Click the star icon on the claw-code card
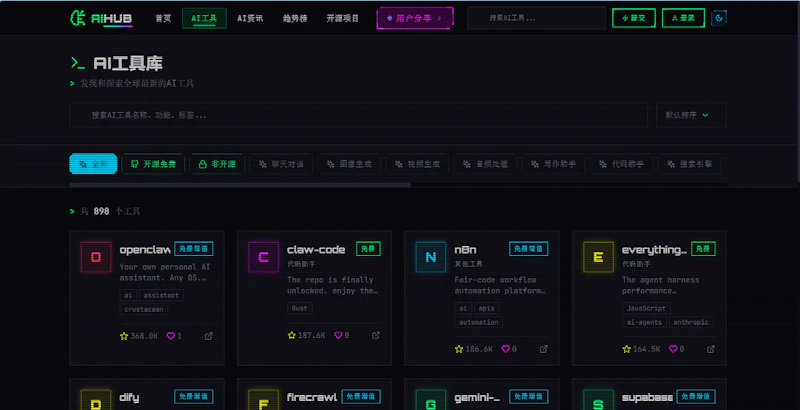 [291, 336]
